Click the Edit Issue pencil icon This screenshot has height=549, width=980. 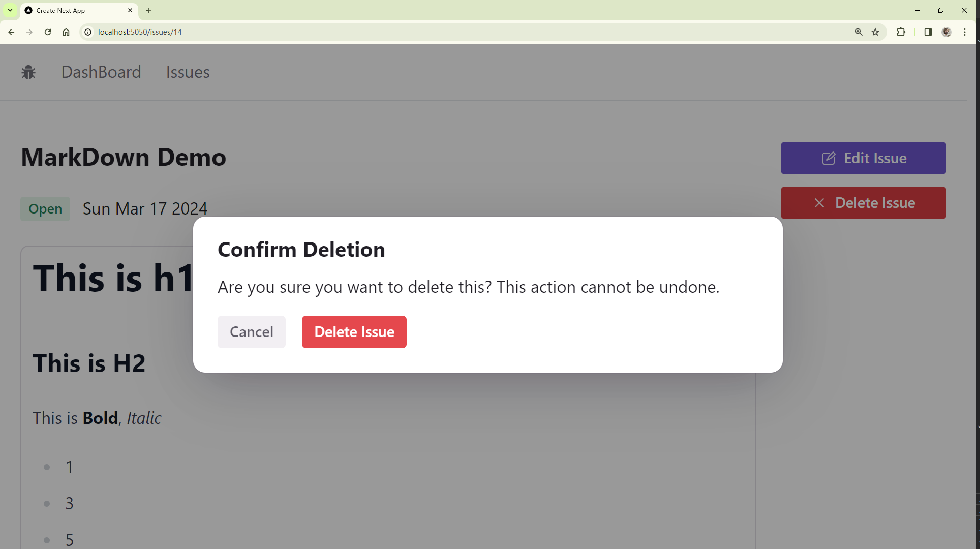point(830,158)
